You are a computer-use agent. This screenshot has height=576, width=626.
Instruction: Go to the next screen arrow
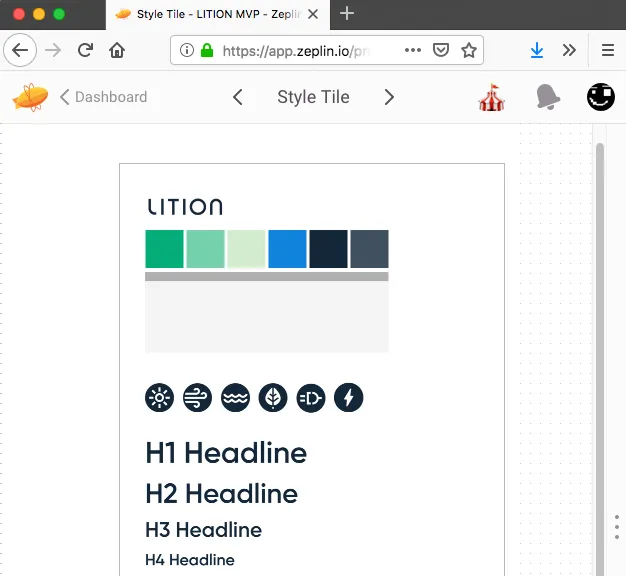(x=389, y=97)
